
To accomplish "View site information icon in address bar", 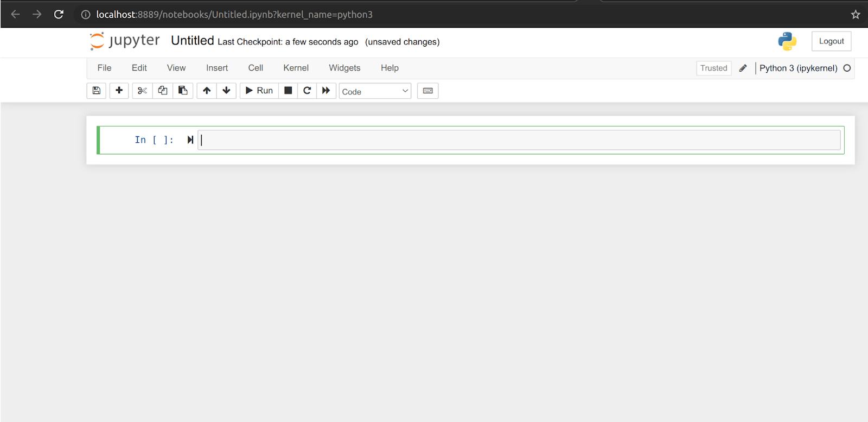I will pos(86,15).
